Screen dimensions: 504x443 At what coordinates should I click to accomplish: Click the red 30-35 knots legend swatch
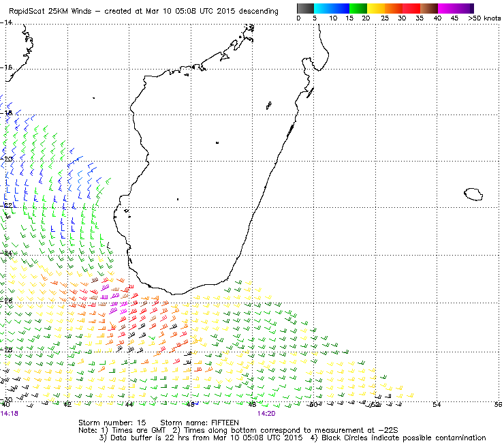click(x=411, y=8)
